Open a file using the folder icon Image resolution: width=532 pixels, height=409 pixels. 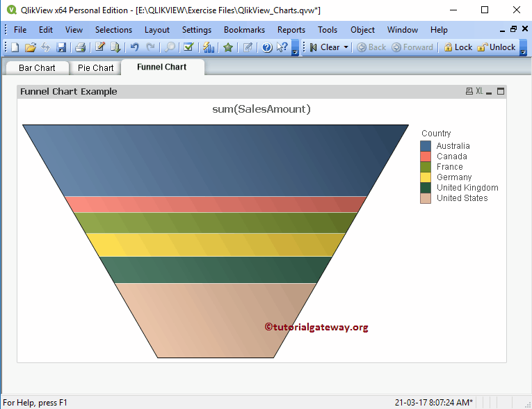coord(30,47)
